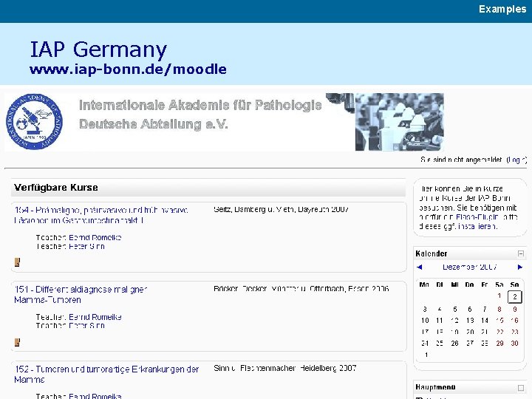532x399 pixels.
Task: Click the microscope banner photo
Action: click(x=399, y=122)
